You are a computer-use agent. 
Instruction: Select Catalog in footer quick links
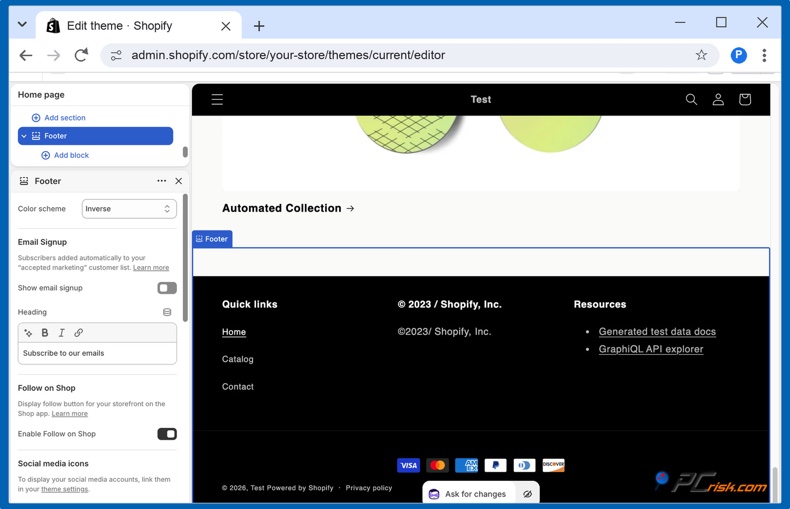(238, 359)
